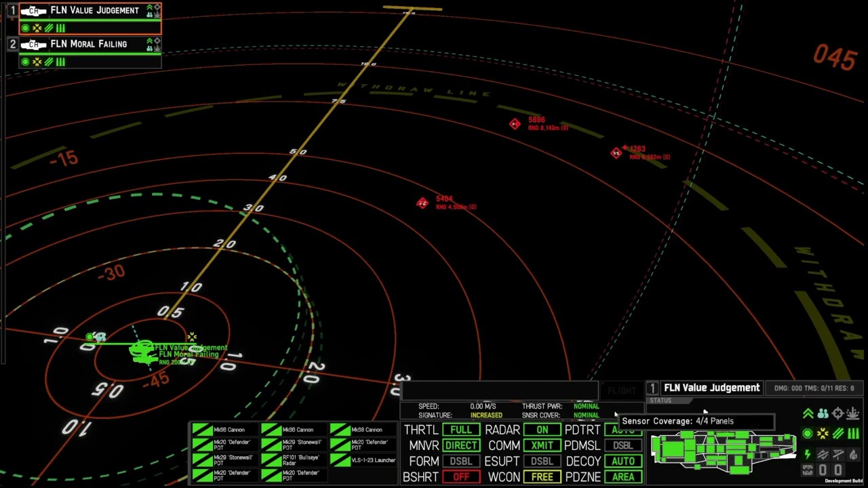Select the VLS-1-23 Launcher weapon

click(x=362, y=461)
